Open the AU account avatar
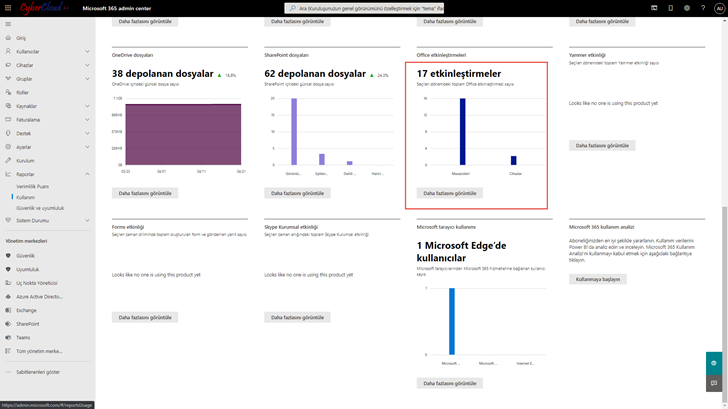This screenshot has width=728, height=409. 719,8
